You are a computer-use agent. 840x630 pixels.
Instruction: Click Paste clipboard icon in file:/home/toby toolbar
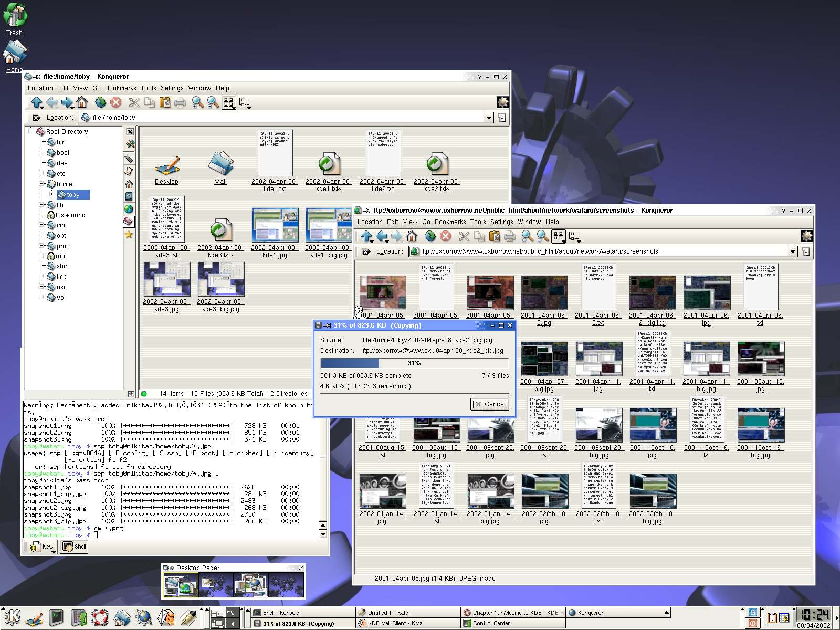click(165, 102)
